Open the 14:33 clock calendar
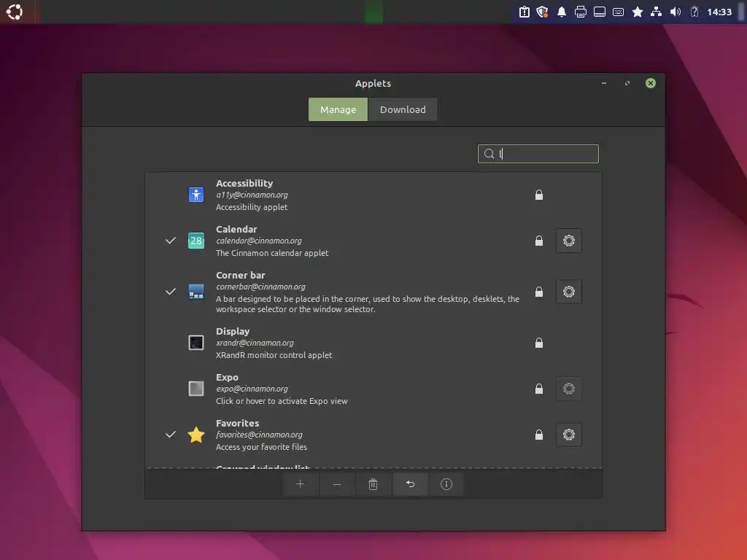This screenshot has width=747, height=560. [719, 12]
